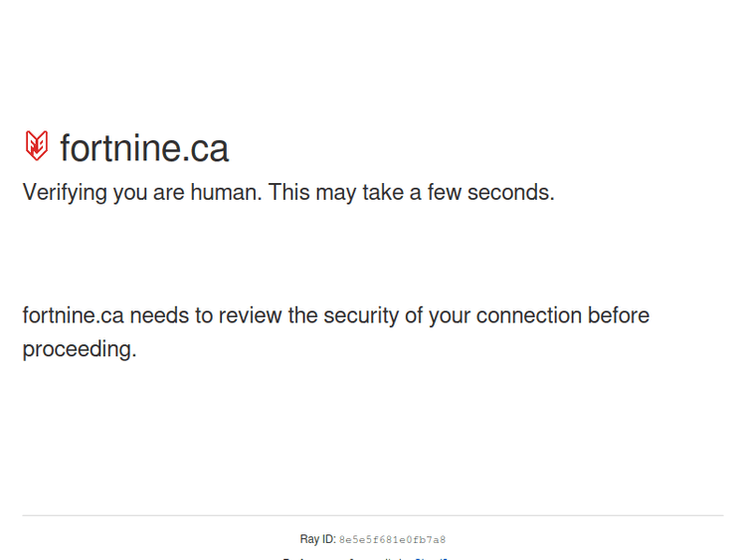
Task: Click the word "Verifying" below the heading
Action: 65,192
